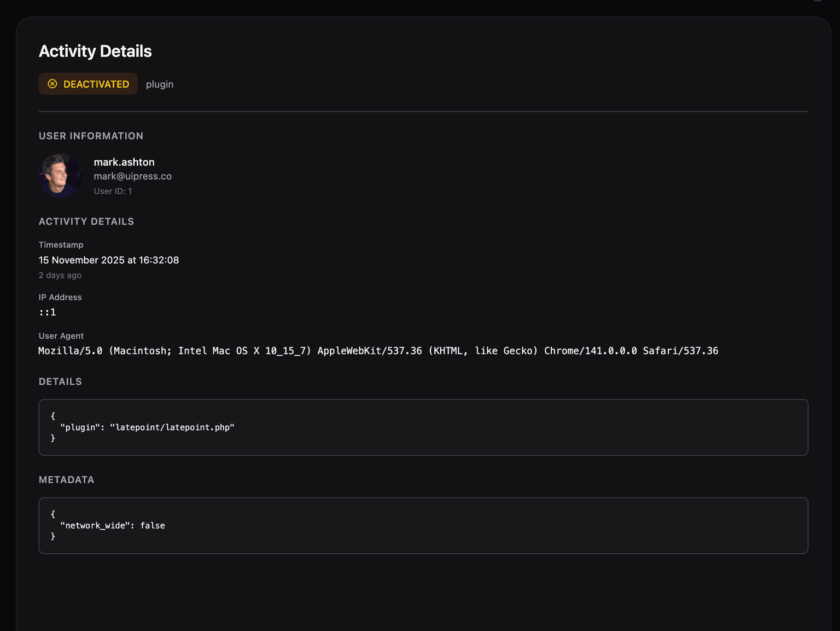840x631 pixels.
Task: Click the Activity Details page title
Action: (95, 51)
